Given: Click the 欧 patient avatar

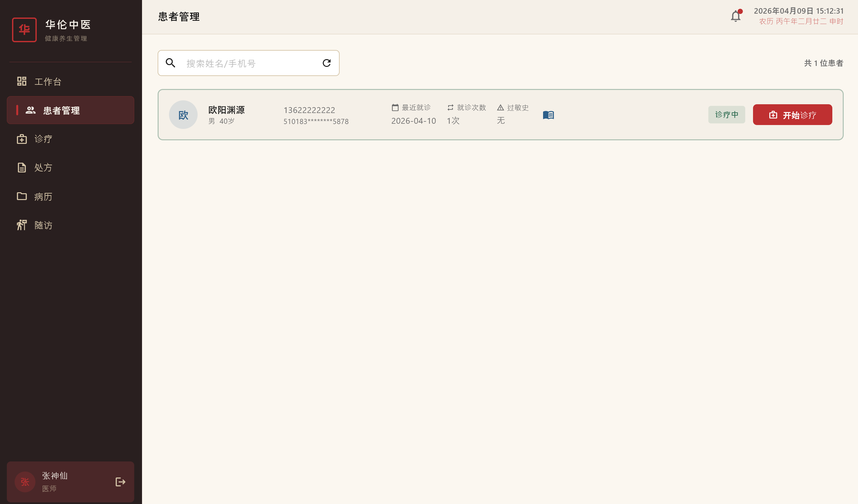Looking at the screenshot, I should [183, 115].
